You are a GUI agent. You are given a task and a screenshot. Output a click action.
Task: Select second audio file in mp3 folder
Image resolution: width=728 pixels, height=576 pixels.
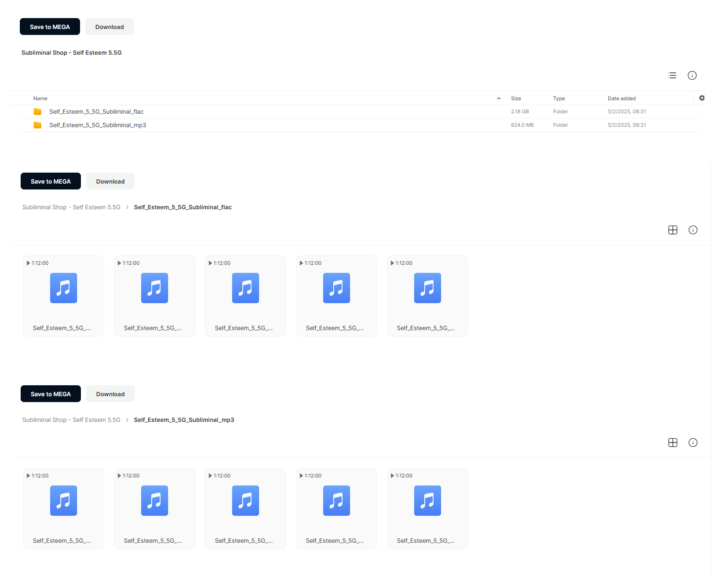point(155,509)
